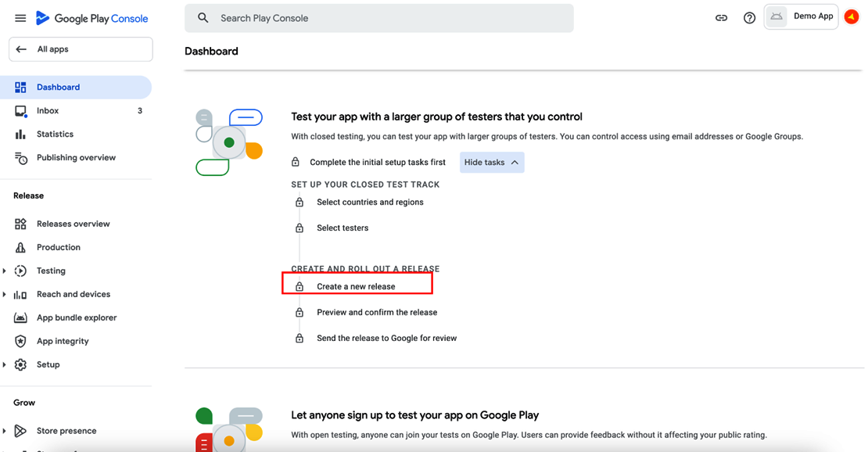Open the Dashboard menu item
Viewport: 868px width, 452px height.
pos(58,88)
